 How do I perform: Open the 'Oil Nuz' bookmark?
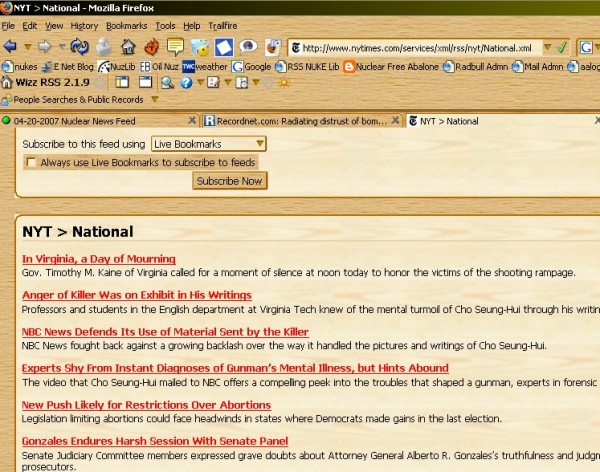point(159,67)
